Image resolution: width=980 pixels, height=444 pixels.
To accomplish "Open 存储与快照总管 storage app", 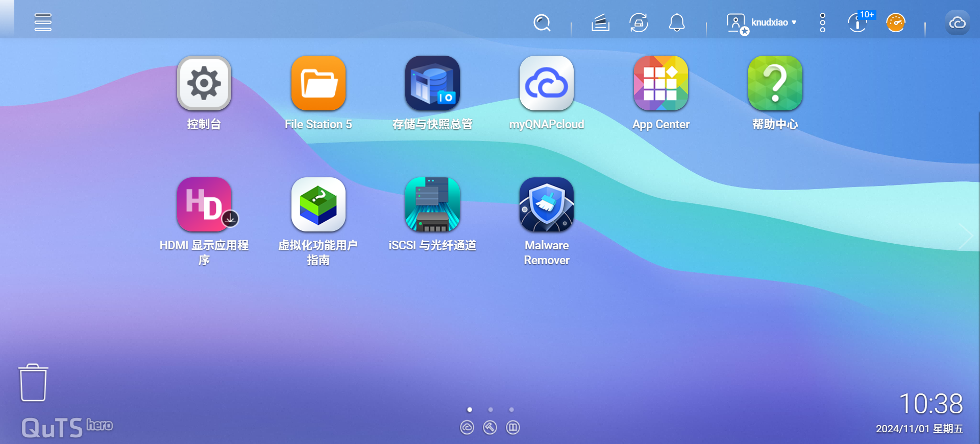I will pos(432,83).
